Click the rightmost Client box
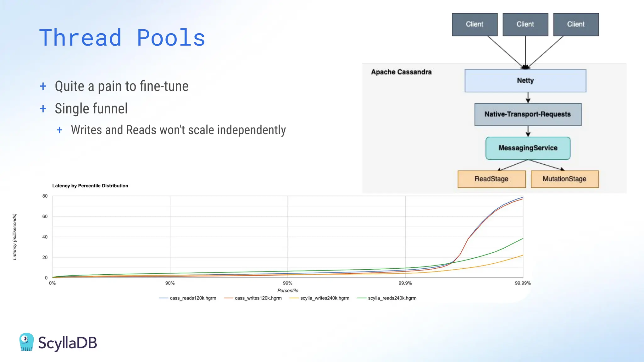This screenshot has height=362, width=644. tap(576, 24)
